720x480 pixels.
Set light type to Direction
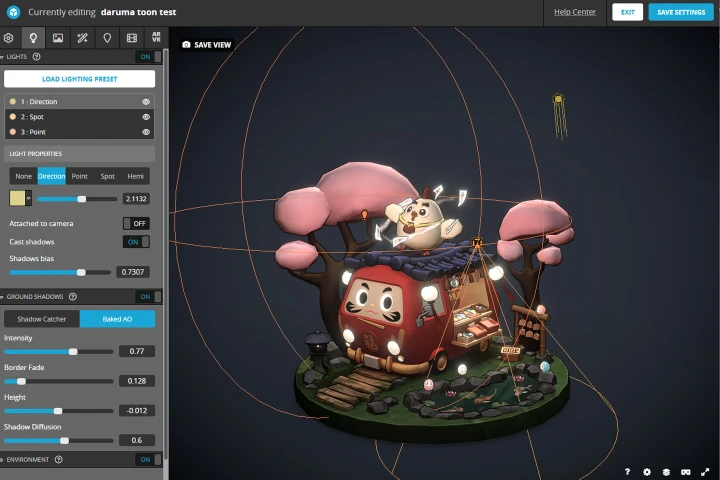click(51, 176)
